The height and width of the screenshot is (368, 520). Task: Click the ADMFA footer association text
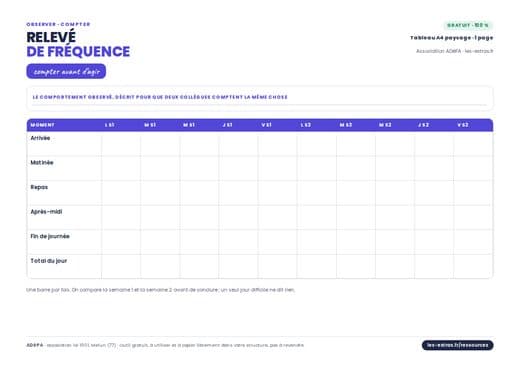click(x=165, y=345)
